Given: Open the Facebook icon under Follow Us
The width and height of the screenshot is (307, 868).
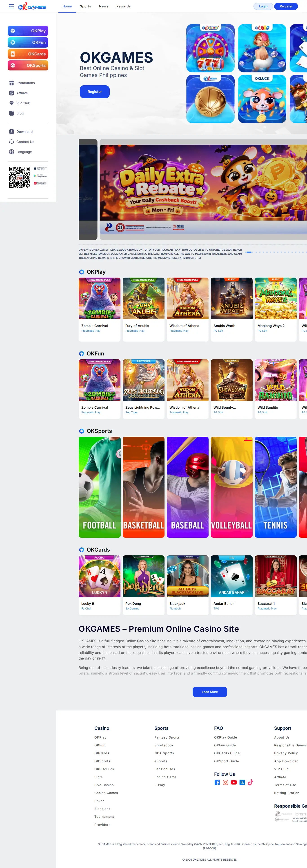Looking at the screenshot, I should point(217,783).
